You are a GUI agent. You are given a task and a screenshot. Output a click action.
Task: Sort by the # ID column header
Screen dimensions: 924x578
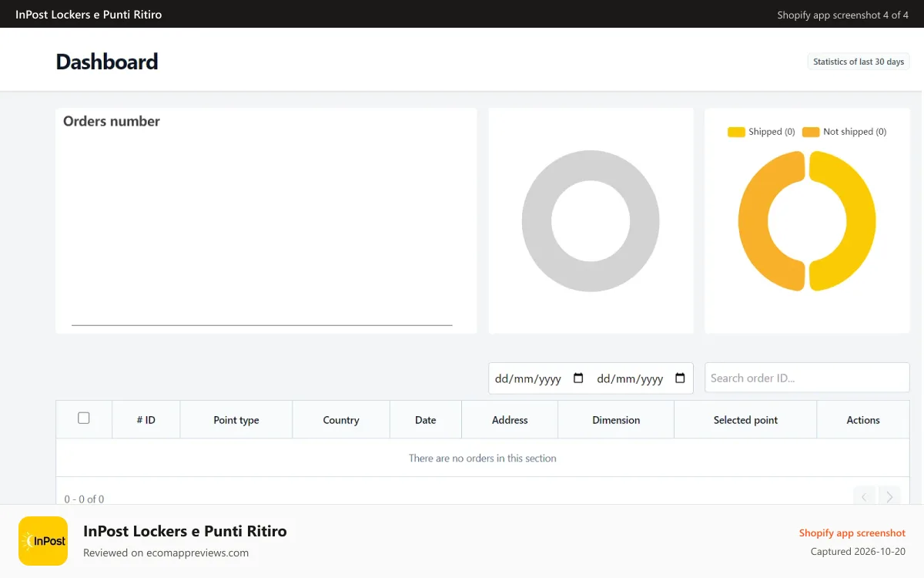[146, 420]
